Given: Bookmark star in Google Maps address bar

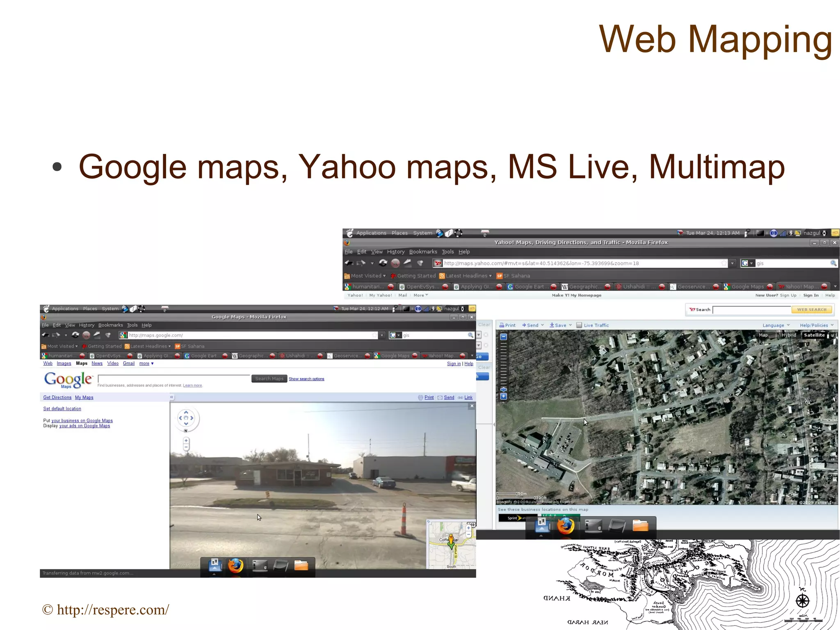Looking at the screenshot, I should [x=374, y=335].
